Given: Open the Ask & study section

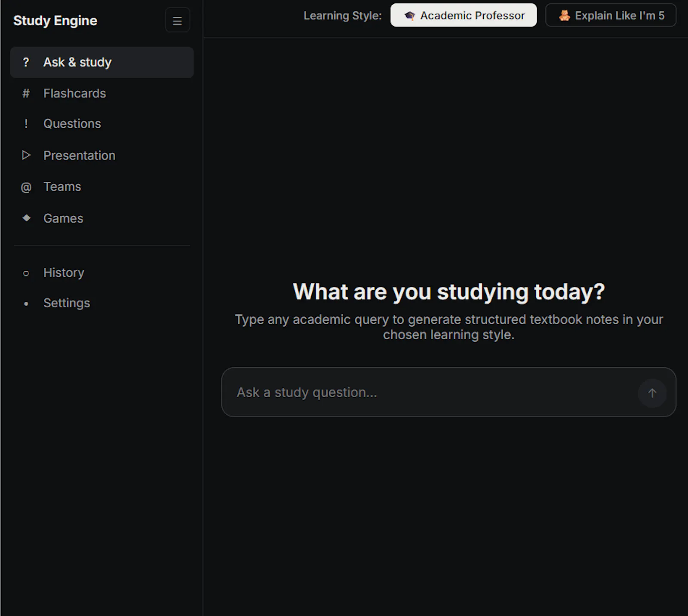Looking at the screenshot, I should [102, 62].
